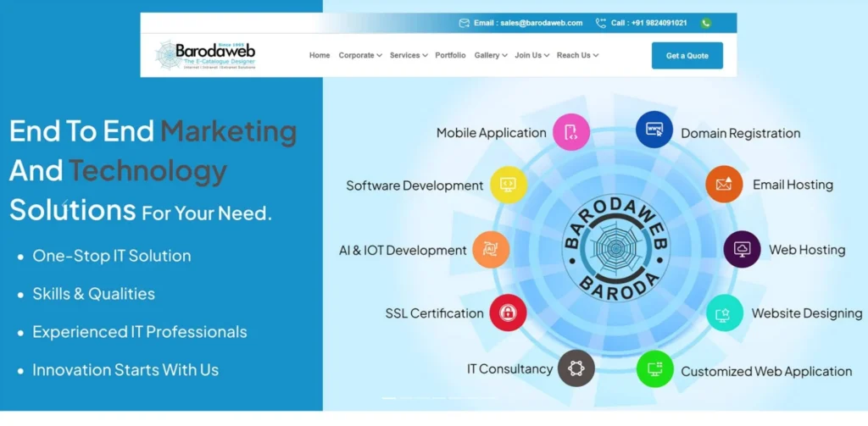Viewport: 868px width, 426px height.
Task: Click the green WhatsApp icon in top bar
Action: click(x=706, y=23)
